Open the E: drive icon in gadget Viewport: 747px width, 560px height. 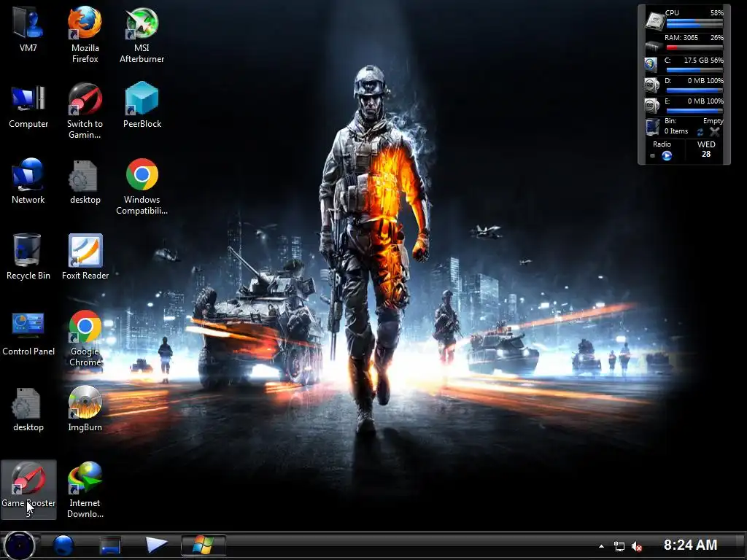(651, 105)
